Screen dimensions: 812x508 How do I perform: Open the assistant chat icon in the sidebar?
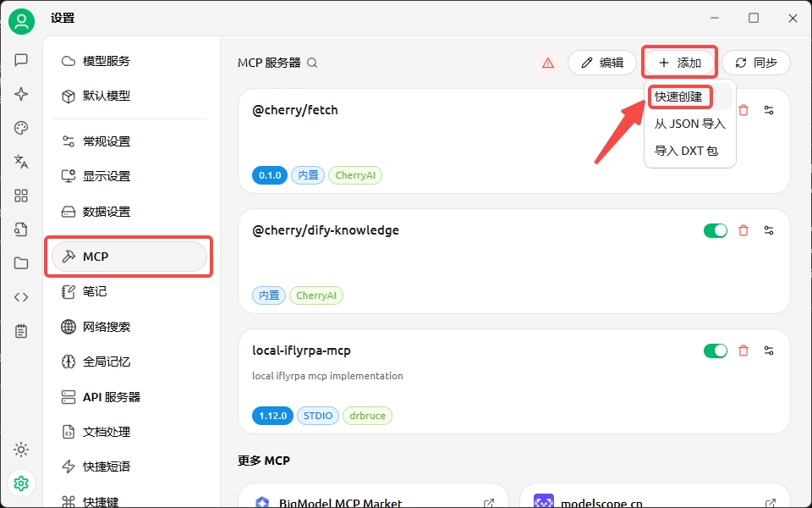click(21, 60)
